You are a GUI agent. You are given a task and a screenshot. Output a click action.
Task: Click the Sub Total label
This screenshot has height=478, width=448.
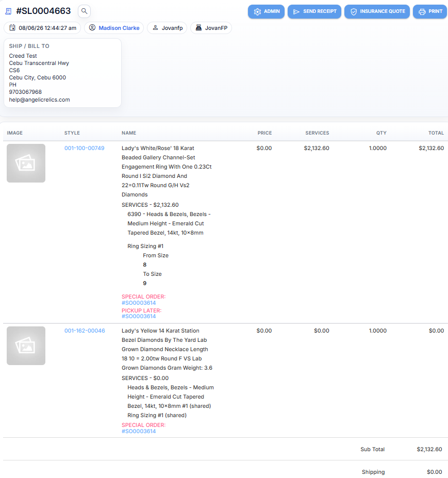tap(372, 449)
